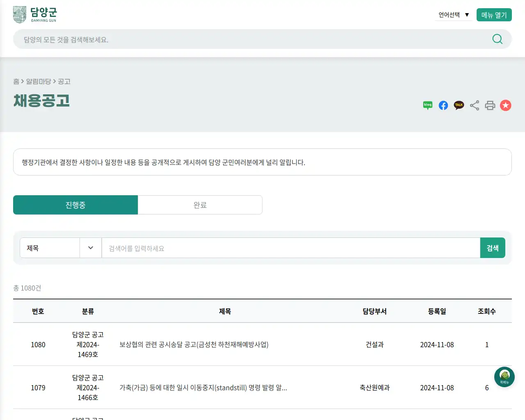Share the page to Naver Blog
Viewport: 525px width, 420px height.
click(427, 105)
